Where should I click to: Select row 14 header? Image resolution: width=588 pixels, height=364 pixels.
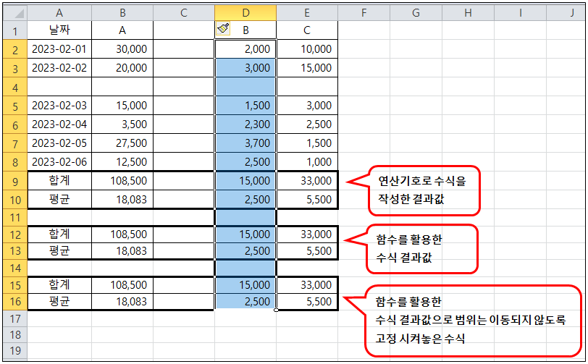(15, 268)
